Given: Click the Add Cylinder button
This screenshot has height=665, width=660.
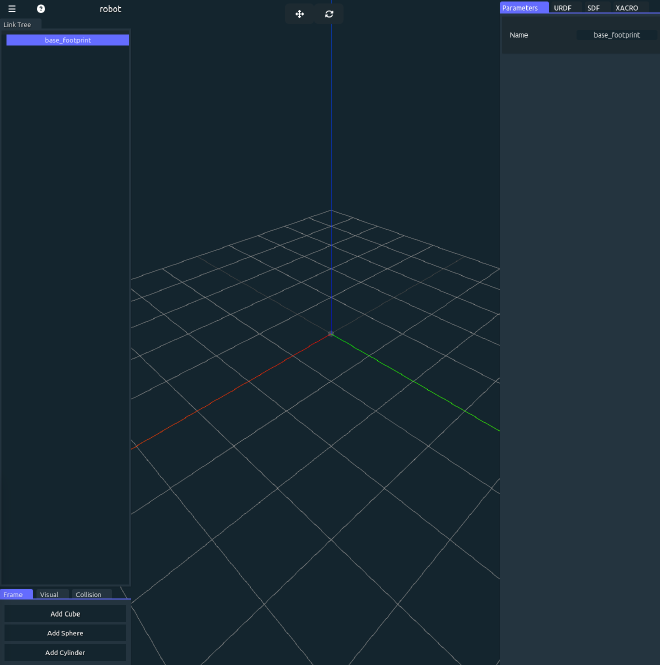Looking at the screenshot, I should click(x=65, y=652).
